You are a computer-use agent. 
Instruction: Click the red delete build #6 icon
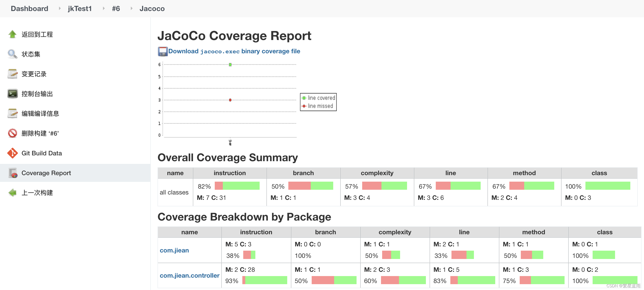point(12,133)
